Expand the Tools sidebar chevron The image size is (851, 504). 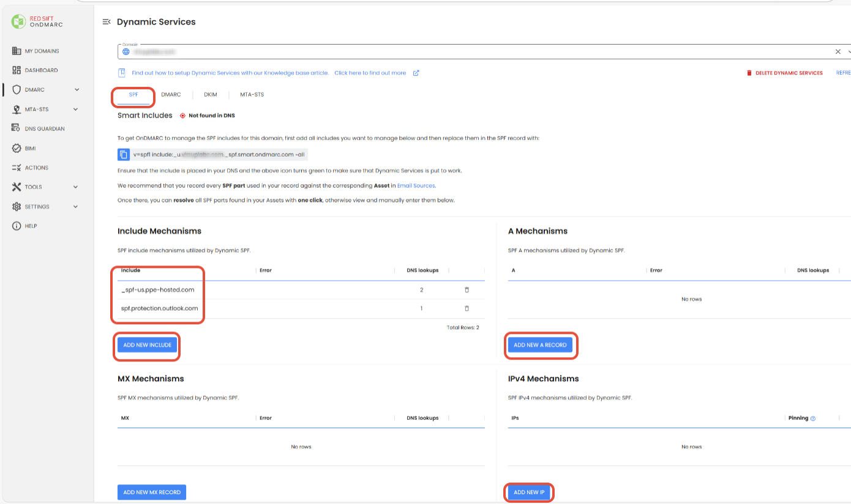tap(76, 187)
